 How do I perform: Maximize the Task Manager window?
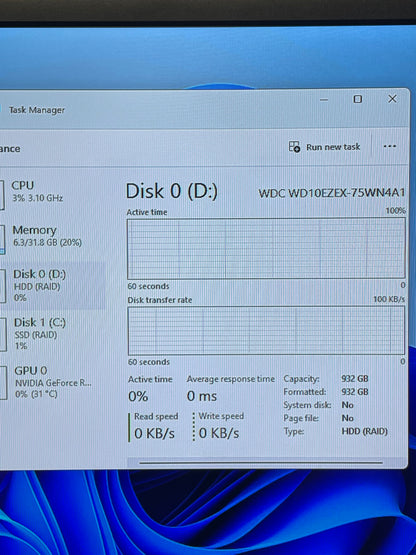(x=358, y=99)
